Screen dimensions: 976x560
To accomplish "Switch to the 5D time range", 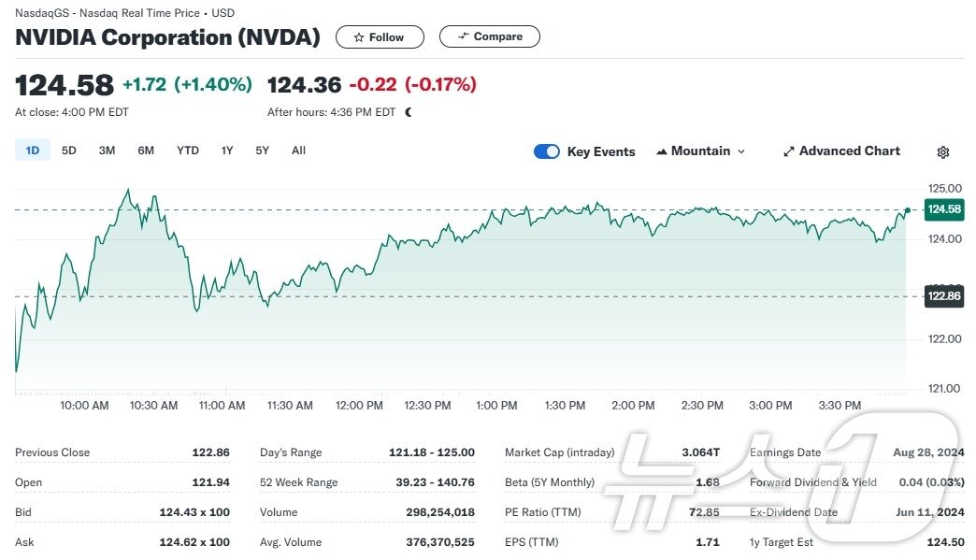I will [x=69, y=151].
